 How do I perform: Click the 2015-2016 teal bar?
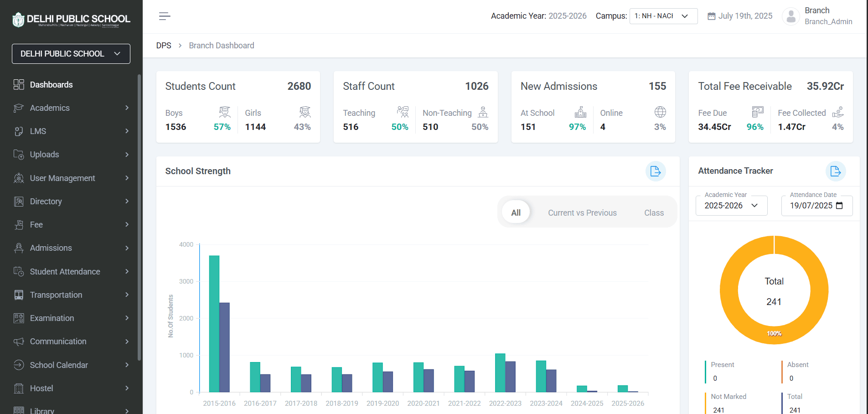[x=214, y=324]
